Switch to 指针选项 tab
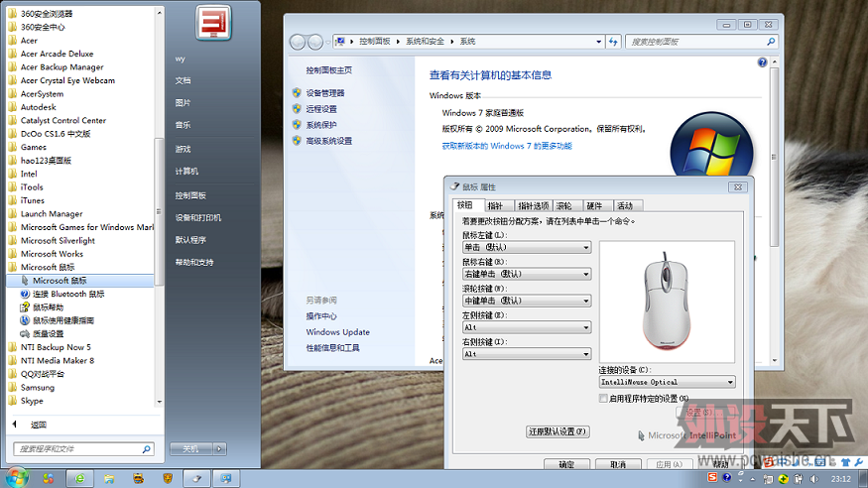The image size is (868, 488). coord(533,206)
